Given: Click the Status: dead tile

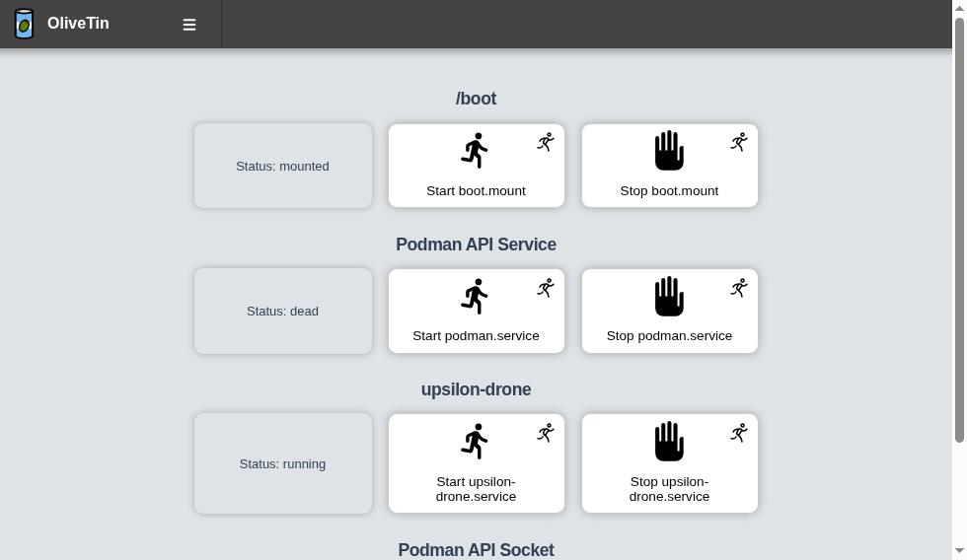Looking at the screenshot, I should pyautogui.click(x=283, y=312).
